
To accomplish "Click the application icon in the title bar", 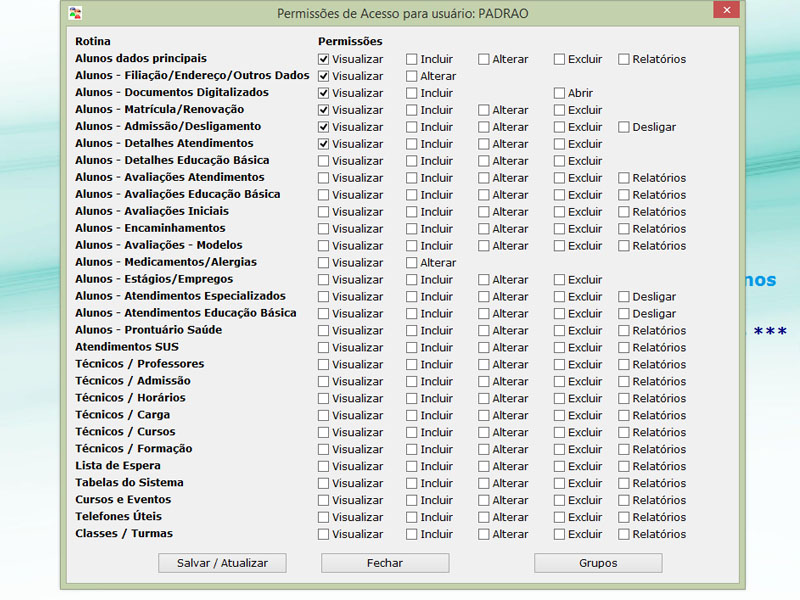I will click(74, 13).
